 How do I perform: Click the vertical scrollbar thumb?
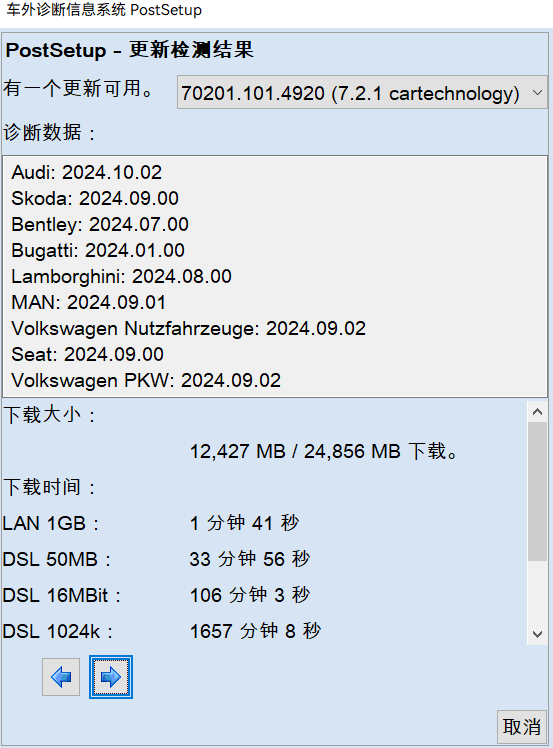coord(537,491)
